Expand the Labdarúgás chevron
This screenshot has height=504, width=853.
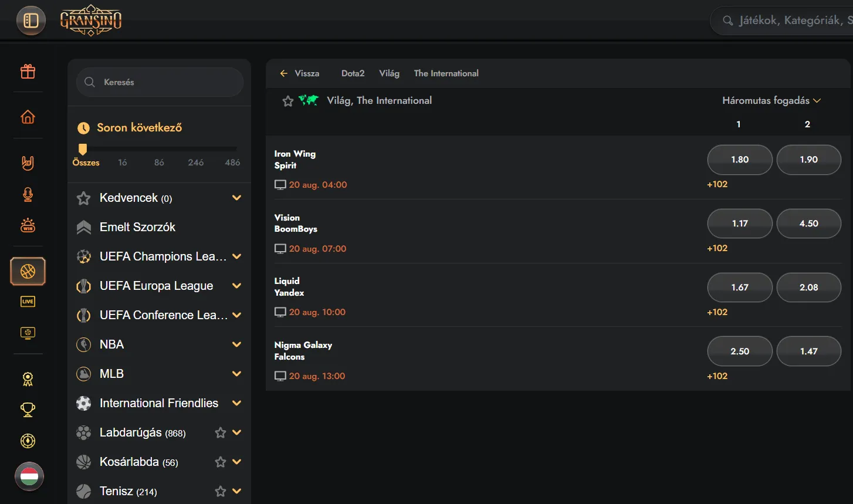(x=237, y=432)
